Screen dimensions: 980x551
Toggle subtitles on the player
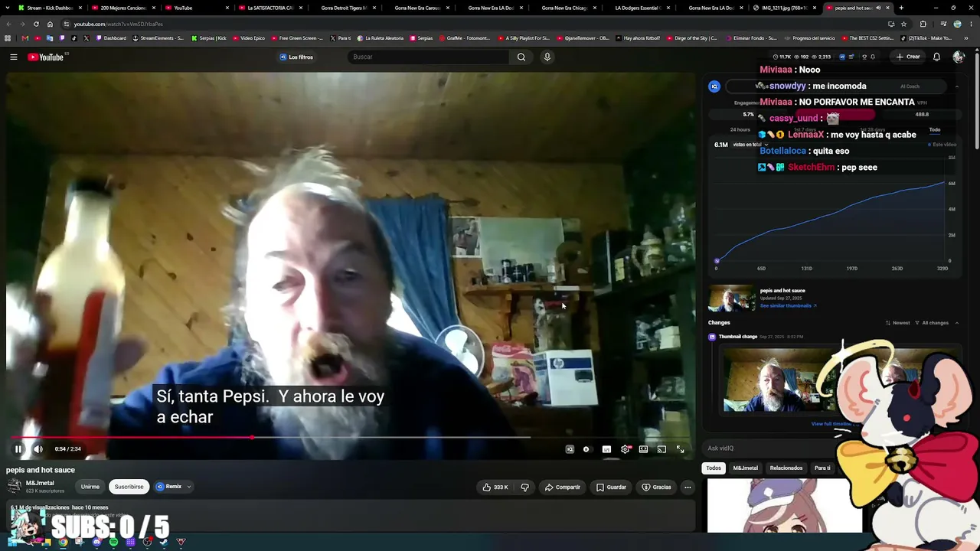click(x=606, y=449)
